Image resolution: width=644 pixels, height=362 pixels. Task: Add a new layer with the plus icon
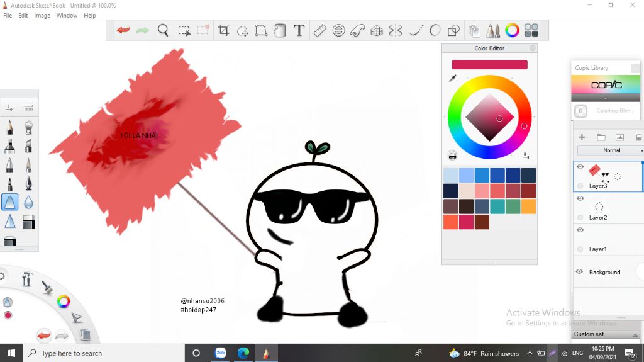[582, 137]
